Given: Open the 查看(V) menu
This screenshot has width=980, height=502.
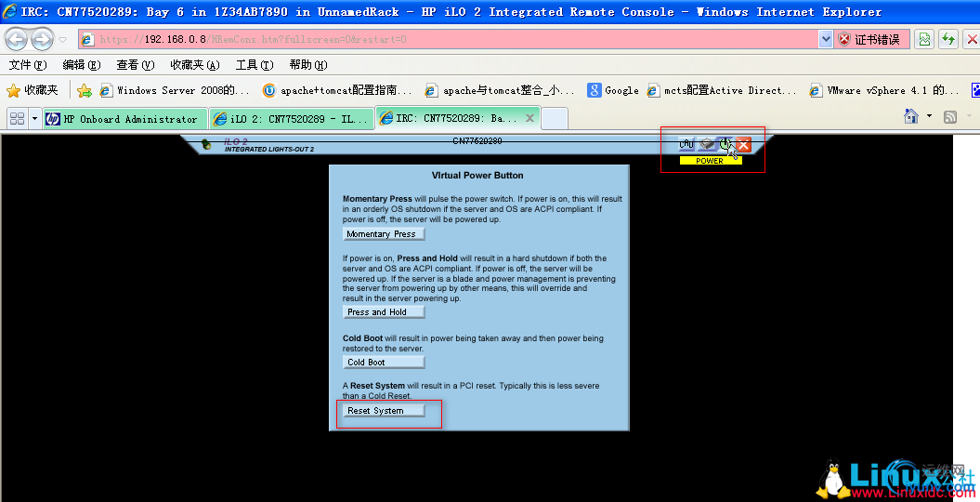Looking at the screenshot, I should 135,65.
